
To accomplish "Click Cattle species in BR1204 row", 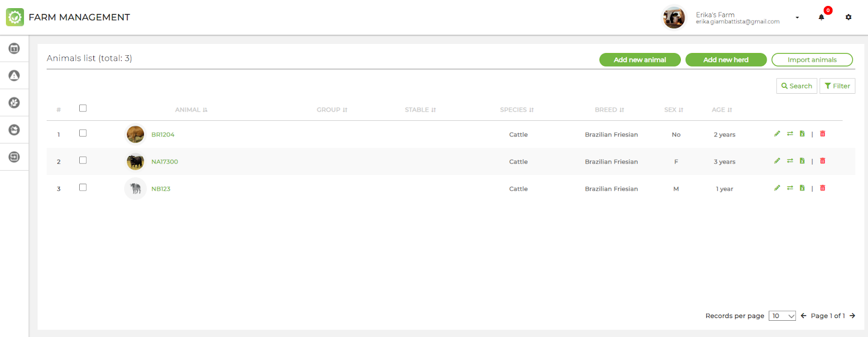I will [x=518, y=135].
